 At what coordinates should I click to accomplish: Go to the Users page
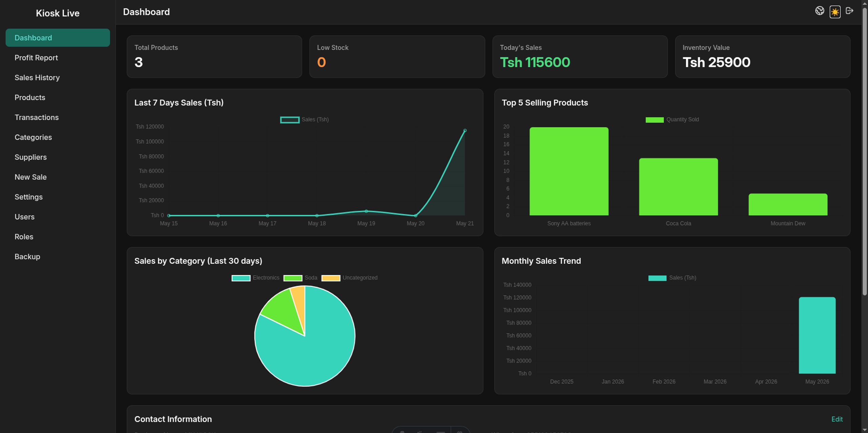[58, 217]
